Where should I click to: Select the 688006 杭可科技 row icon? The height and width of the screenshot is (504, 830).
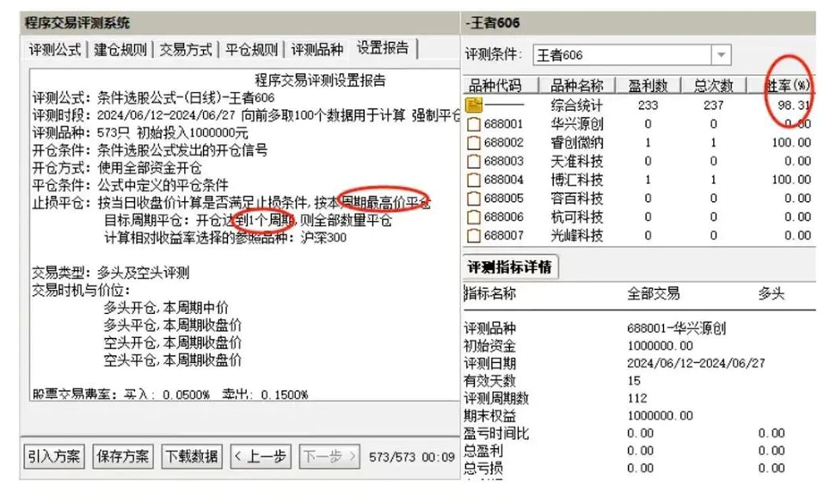(x=474, y=217)
